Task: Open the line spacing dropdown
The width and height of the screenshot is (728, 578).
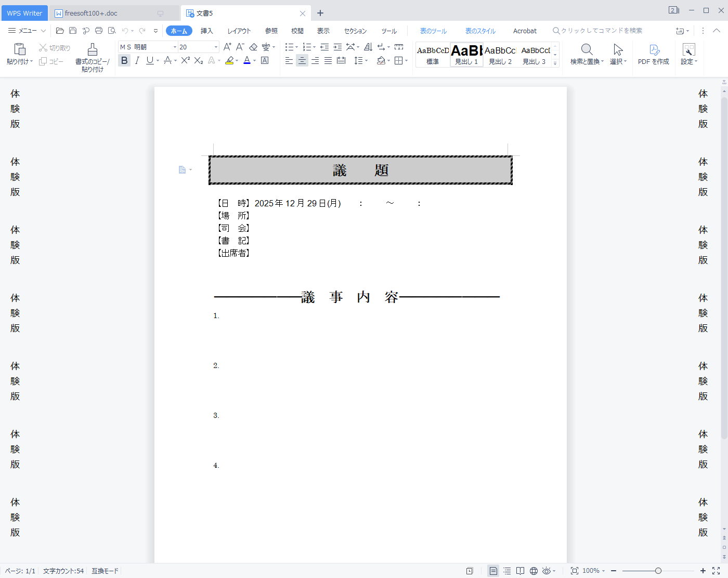Action: [360, 61]
